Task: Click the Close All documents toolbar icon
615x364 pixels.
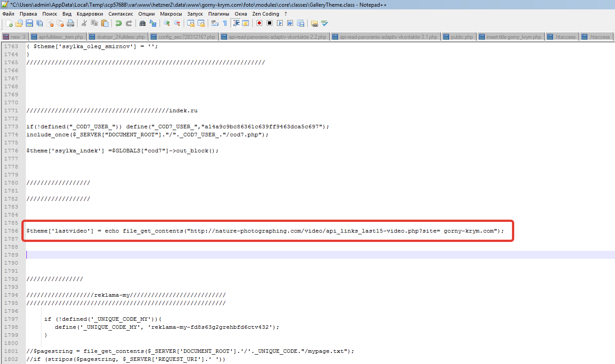Action: coord(60,23)
